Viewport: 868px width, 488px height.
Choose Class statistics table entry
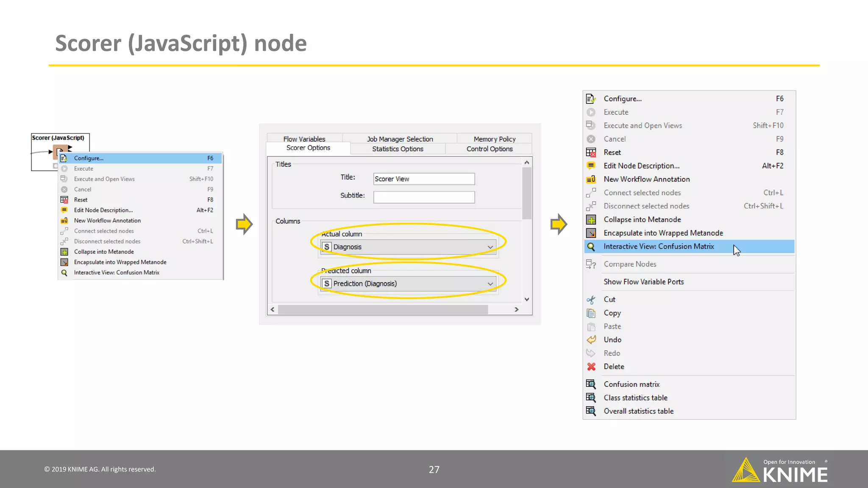point(689,398)
